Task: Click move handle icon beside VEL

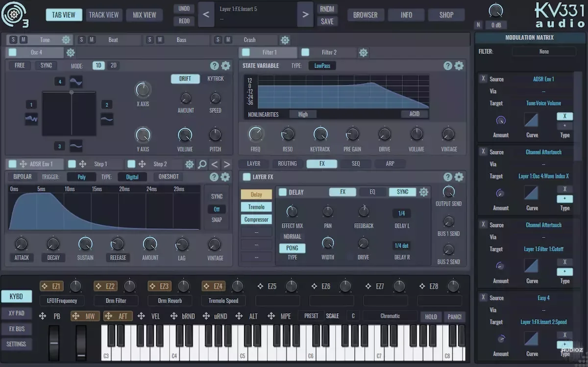Action: click(x=141, y=316)
